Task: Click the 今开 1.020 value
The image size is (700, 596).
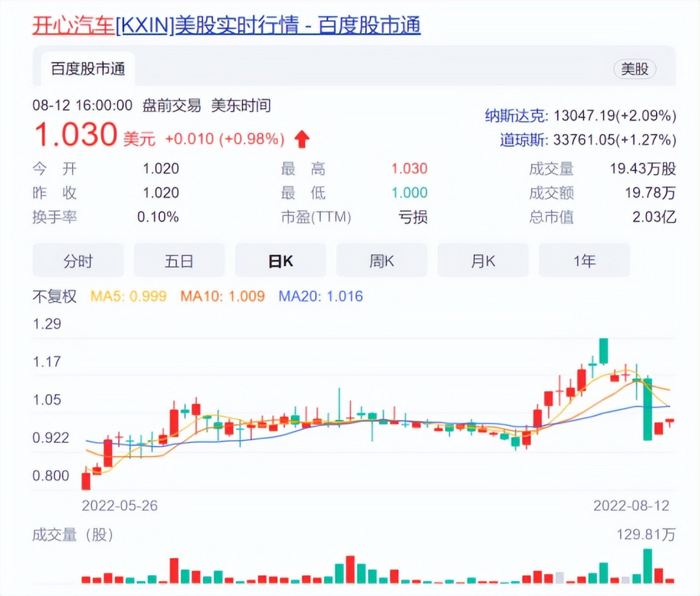Action: click(x=161, y=169)
